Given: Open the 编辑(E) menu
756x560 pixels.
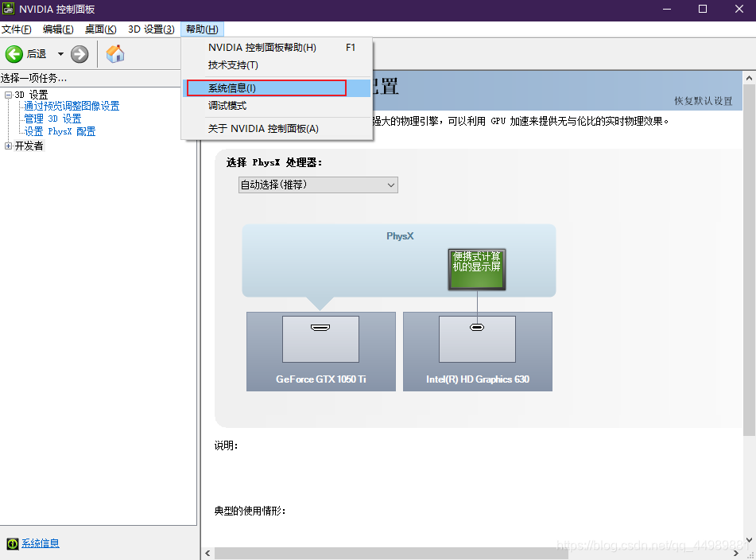Looking at the screenshot, I should coord(58,29).
